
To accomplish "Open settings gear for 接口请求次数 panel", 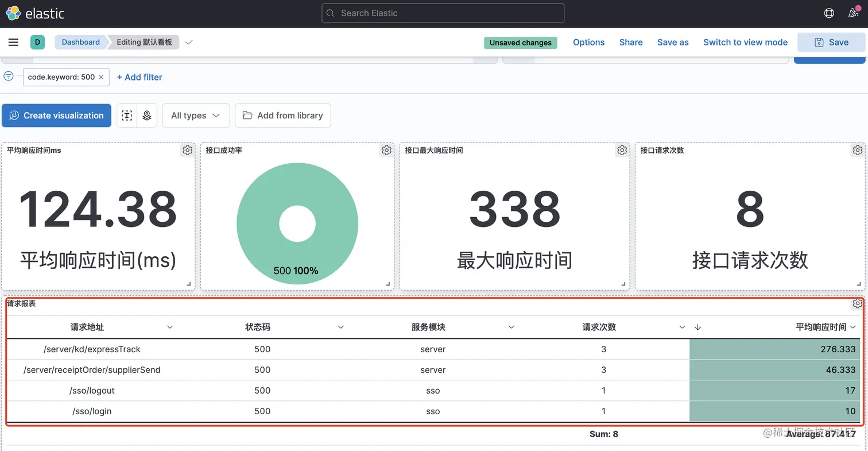I will (x=858, y=150).
